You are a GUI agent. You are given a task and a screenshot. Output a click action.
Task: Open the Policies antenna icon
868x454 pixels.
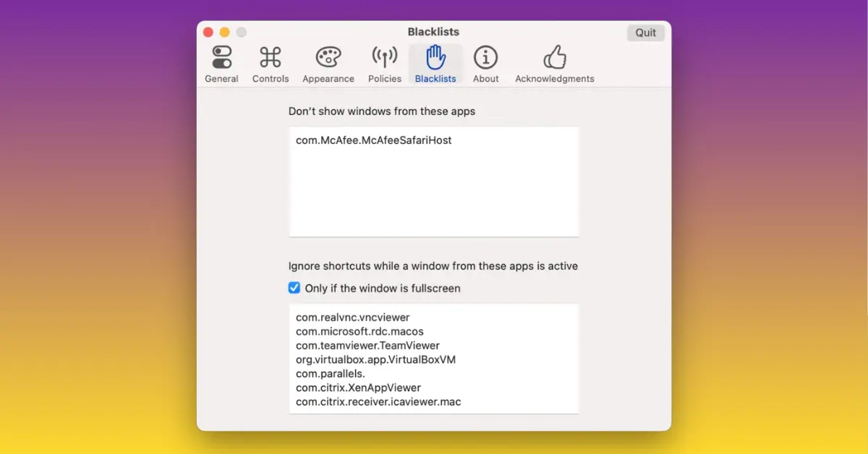[384, 56]
